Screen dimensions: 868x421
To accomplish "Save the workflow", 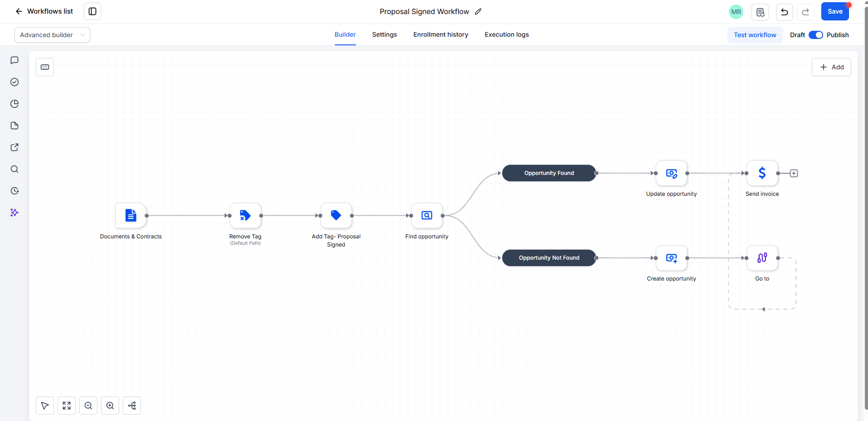I will click(835, 11).
